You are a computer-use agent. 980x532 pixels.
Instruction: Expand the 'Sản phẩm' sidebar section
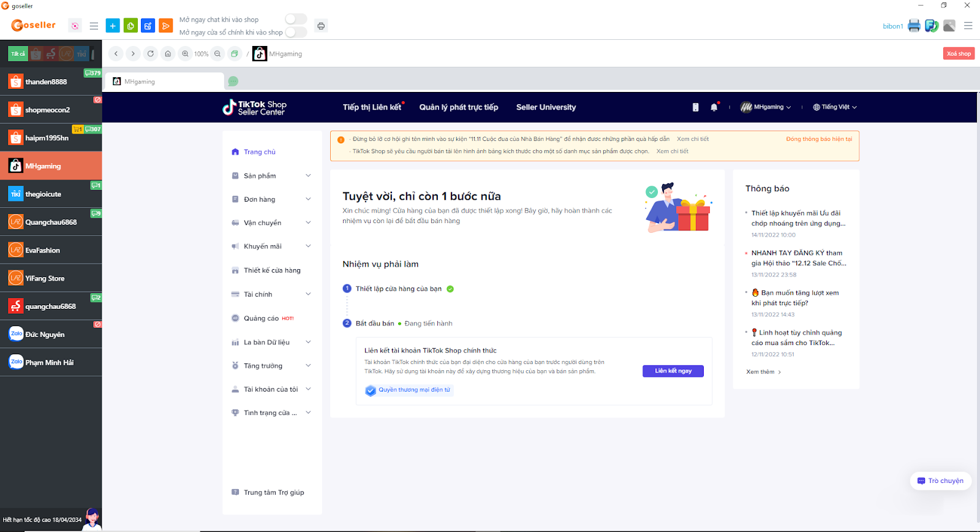pos(272,176)
